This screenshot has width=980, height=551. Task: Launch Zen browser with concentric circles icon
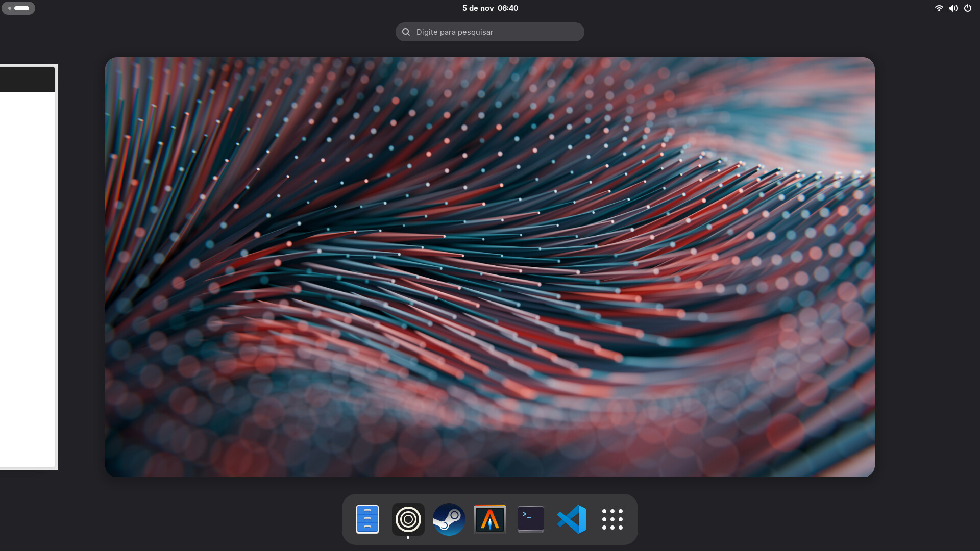[x=408, y=519]
